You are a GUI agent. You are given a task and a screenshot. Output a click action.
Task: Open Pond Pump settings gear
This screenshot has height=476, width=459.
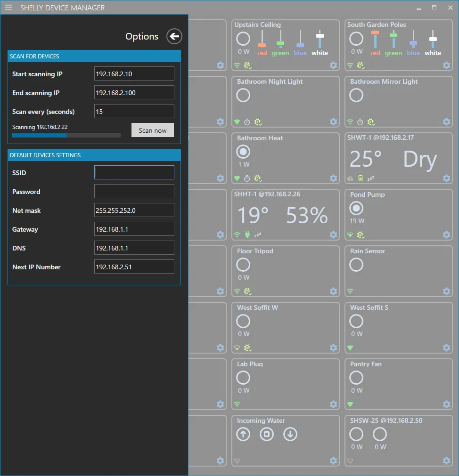pos(446,234)
